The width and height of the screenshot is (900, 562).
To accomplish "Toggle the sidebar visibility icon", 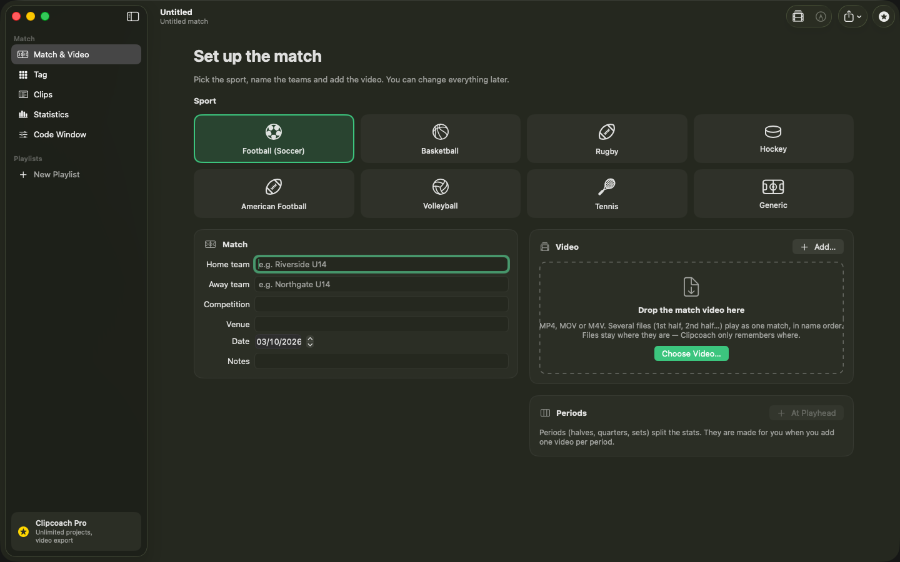I will [x=133, y=17].
